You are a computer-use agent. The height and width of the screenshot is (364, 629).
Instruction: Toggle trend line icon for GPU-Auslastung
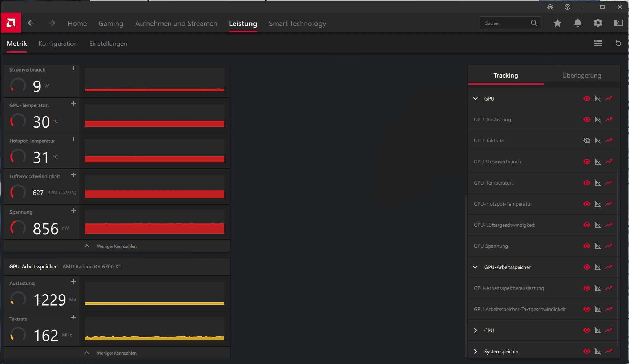pyautogui.click(x=609, y=120)
